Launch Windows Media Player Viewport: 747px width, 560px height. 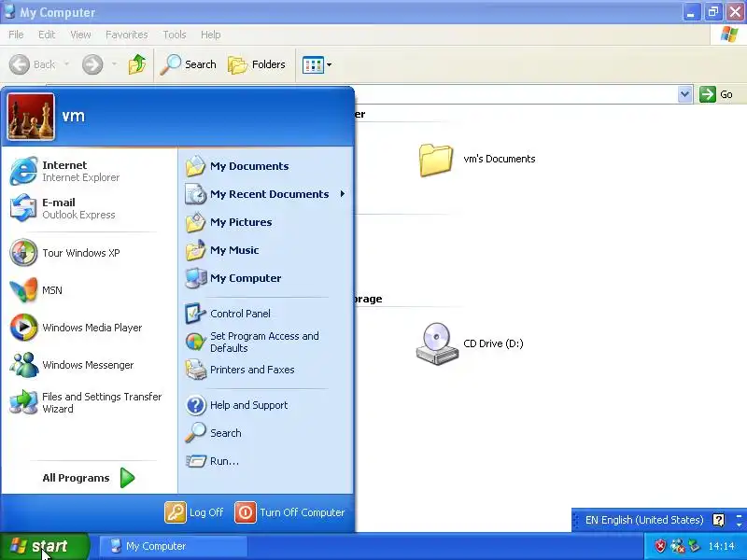click(89, 328)
